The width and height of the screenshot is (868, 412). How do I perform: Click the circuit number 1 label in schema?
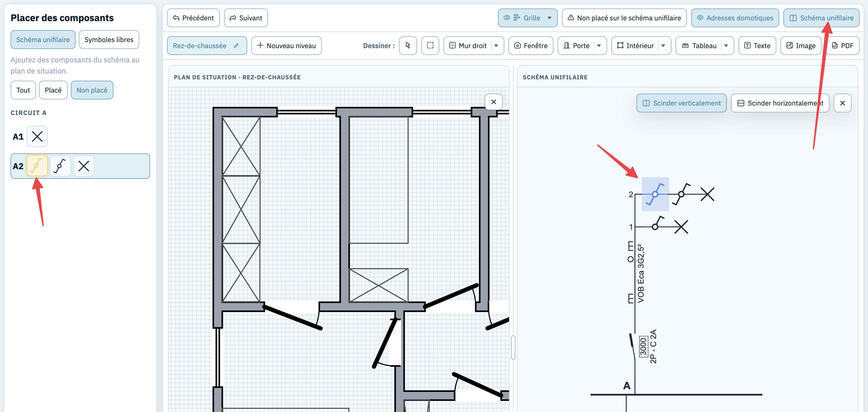coord(631,227)
